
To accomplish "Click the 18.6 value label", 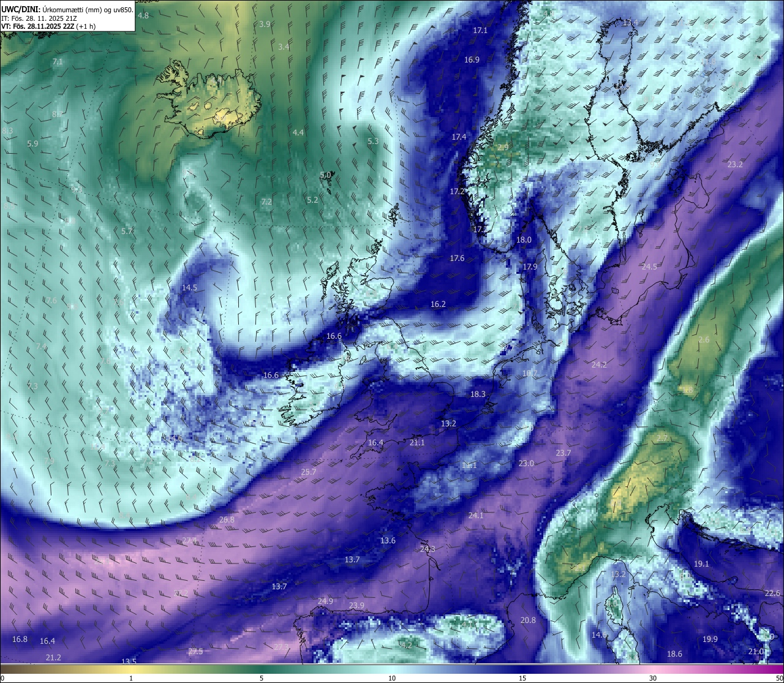I will tap(674, 654).
